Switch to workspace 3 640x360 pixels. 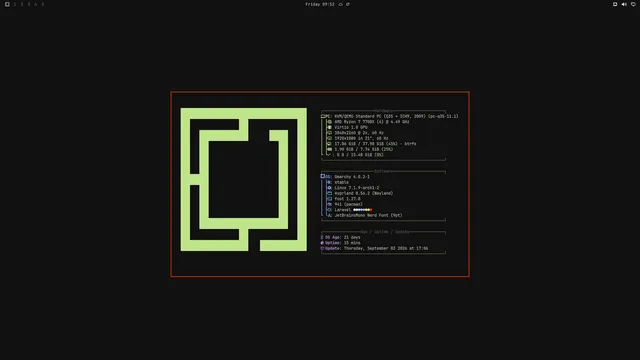pos(29,4)
